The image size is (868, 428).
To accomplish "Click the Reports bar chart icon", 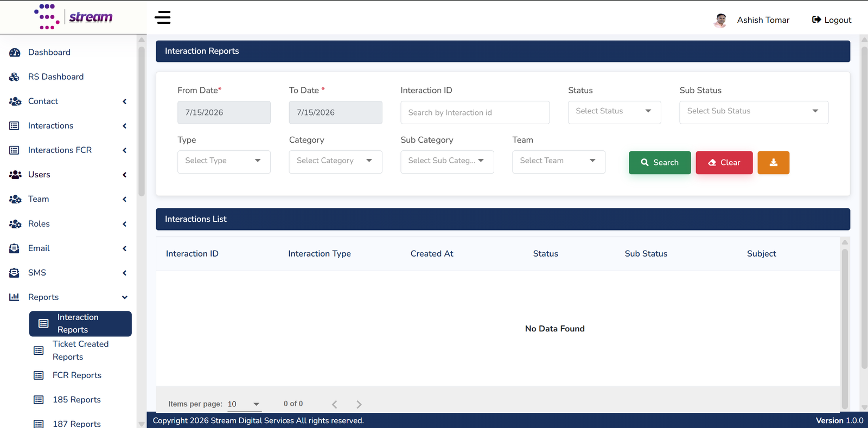I will click(15, 297).
